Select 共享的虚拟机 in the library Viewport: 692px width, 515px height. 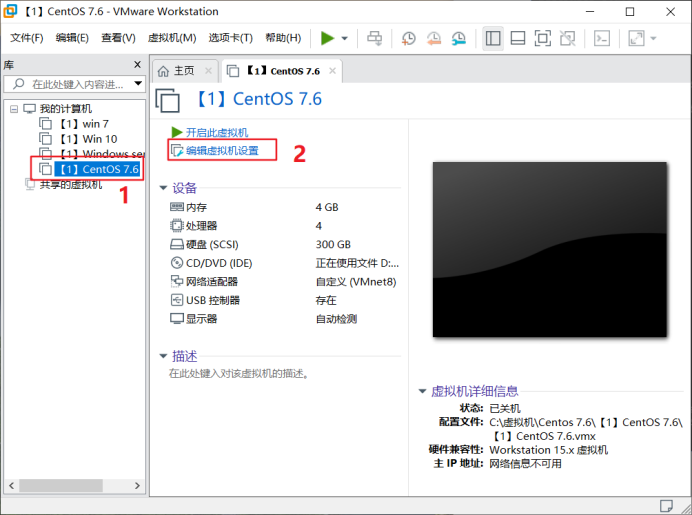pyautogui.click(x=64, y=184)
